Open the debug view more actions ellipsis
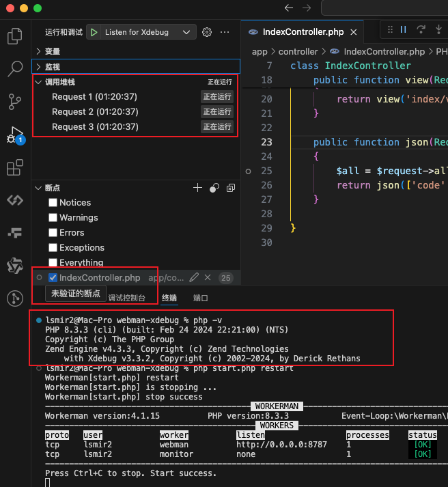Viewport: 448px width, 487px height. (x=225, y=32)
